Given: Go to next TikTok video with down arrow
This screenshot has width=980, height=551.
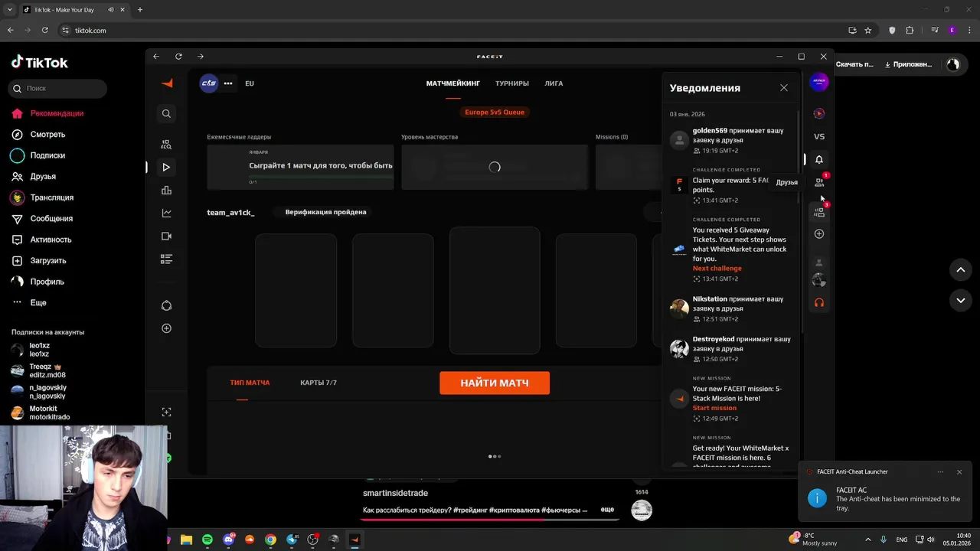Looking at the screenshot, I should (x=961, y=300).
